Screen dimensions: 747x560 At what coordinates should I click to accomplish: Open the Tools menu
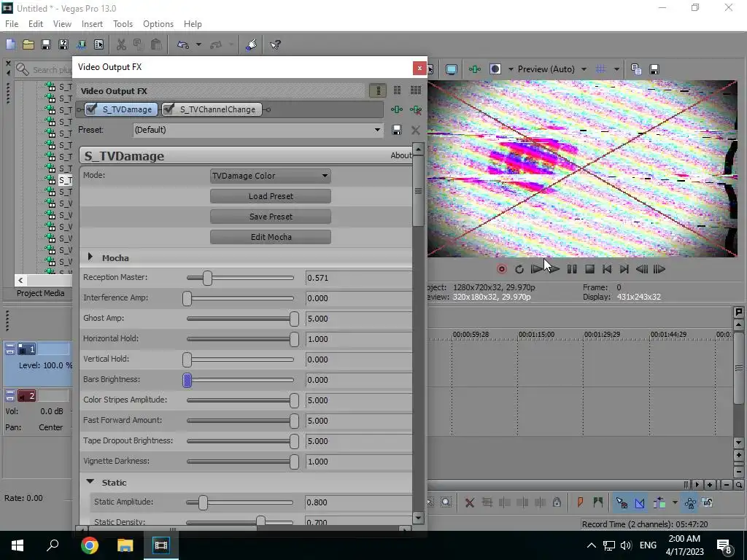123,24
